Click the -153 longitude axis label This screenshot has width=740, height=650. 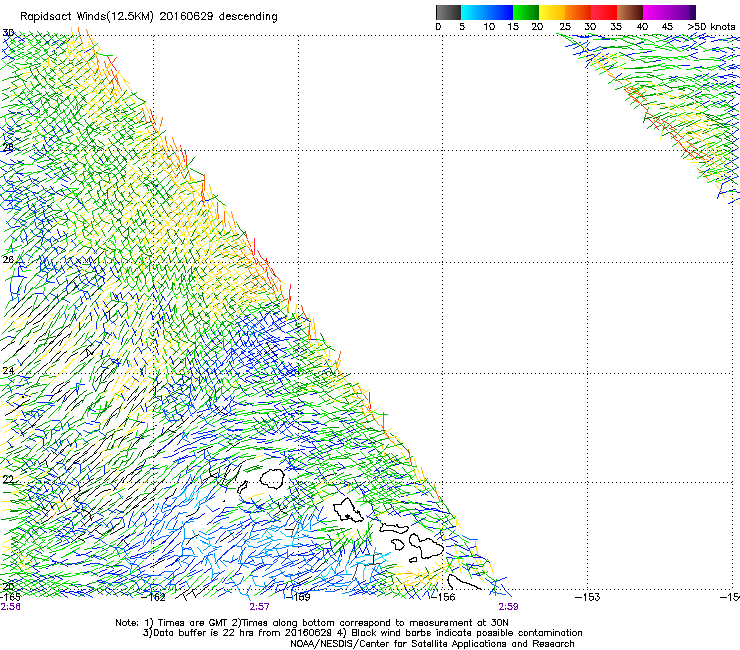coord(588,597)
